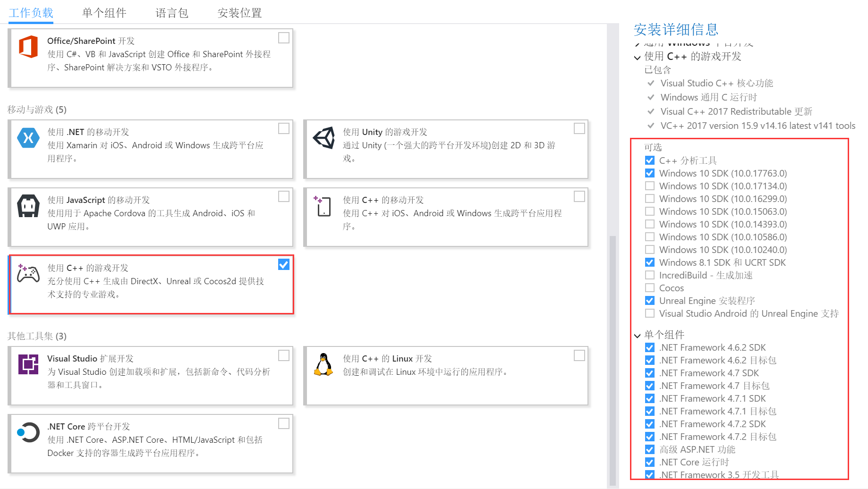Click the .NET Core circular icon
This screenshot has height=489, width=868.
pyautogui.click(x=28, y=432)
